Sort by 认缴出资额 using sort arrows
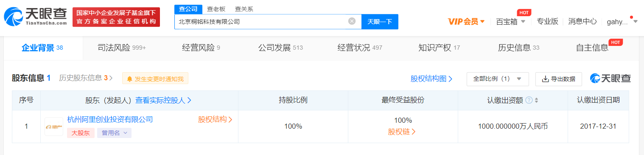 point(536,100)
